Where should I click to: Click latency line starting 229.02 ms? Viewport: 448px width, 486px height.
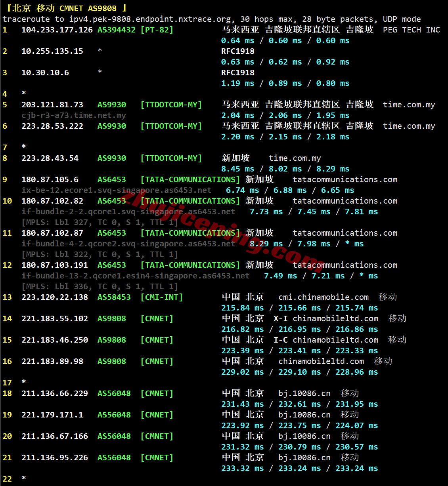(x=300, y=372)
